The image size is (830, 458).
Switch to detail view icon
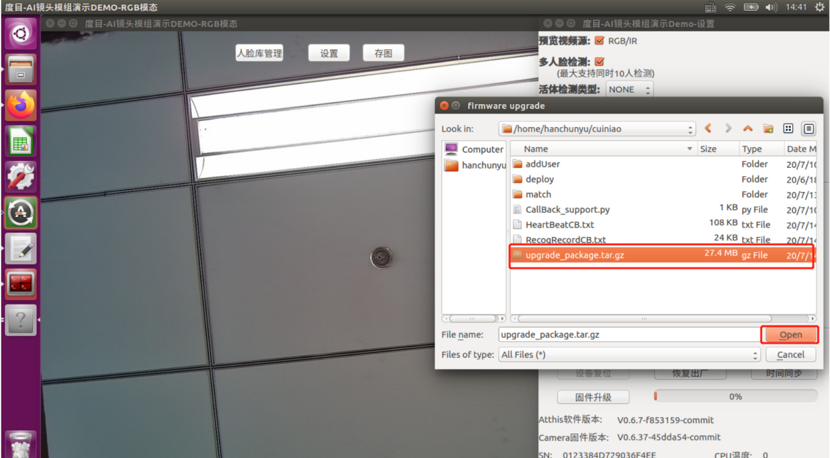pyautogui.click(x=808, y=129)
